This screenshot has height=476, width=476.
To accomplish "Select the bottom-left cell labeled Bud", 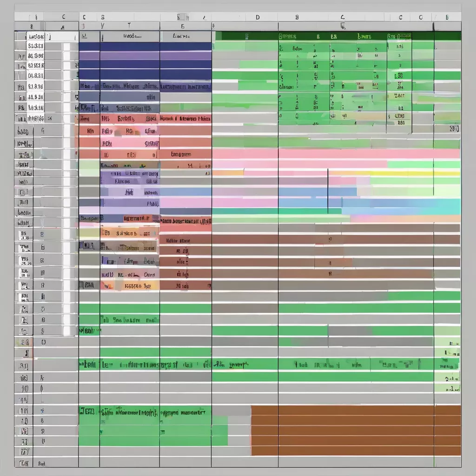I will point(42,463).
